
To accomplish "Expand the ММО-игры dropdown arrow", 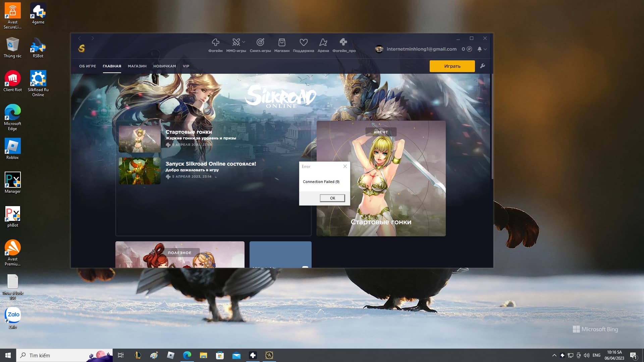I will click(x=244, y=42).
